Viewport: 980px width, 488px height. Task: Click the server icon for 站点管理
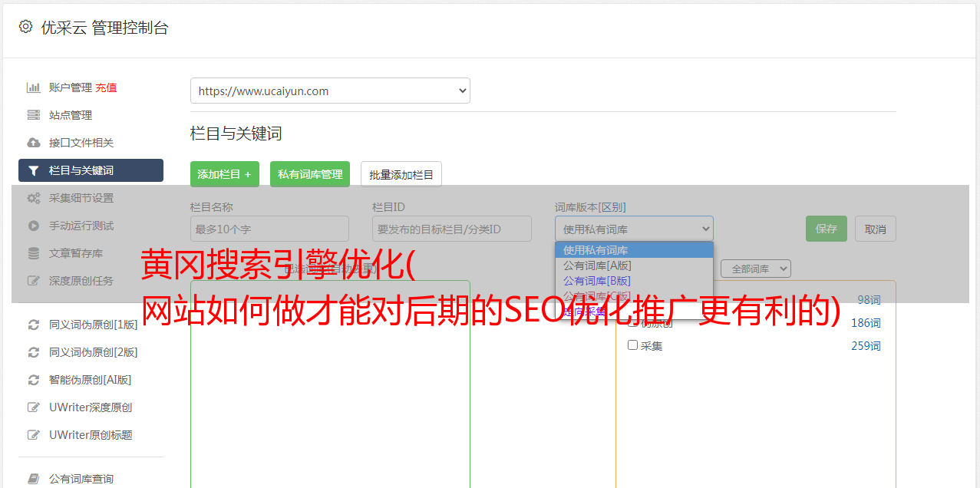click(x=33, y=115)
